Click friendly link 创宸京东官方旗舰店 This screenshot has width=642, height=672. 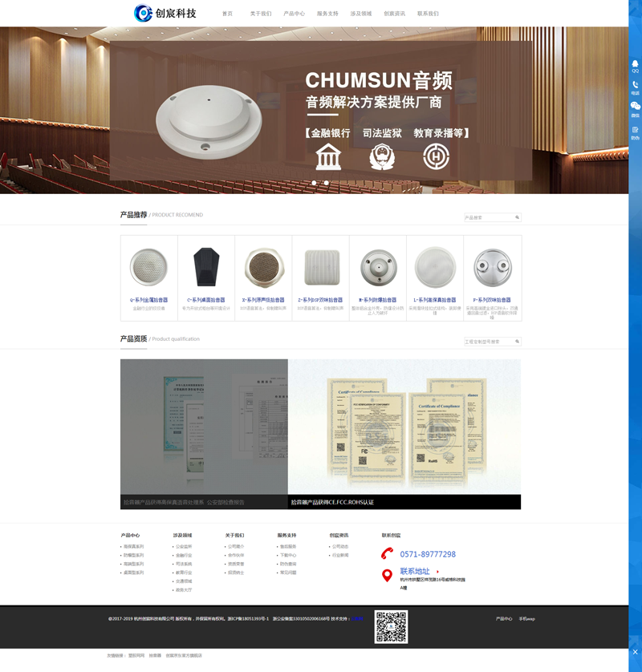[184, 656]
